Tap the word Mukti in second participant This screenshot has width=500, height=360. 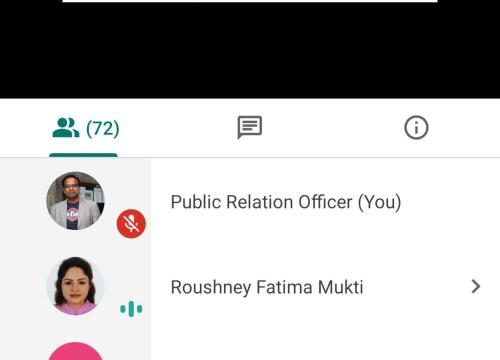click(340, 287)
